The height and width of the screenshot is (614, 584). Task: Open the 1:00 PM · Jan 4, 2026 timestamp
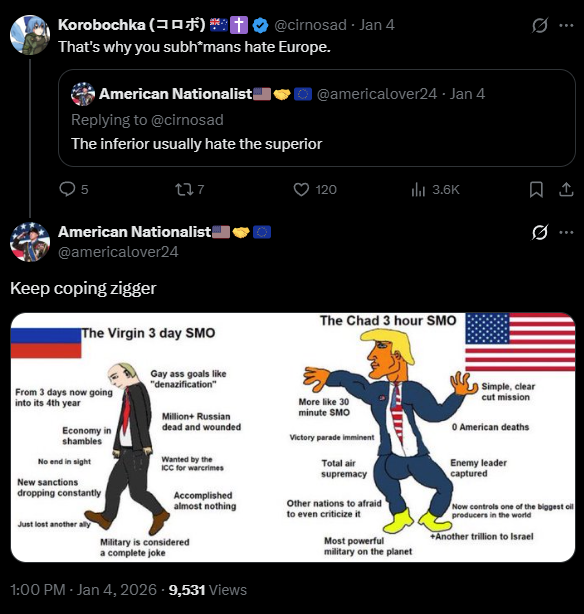coord(83,590)
